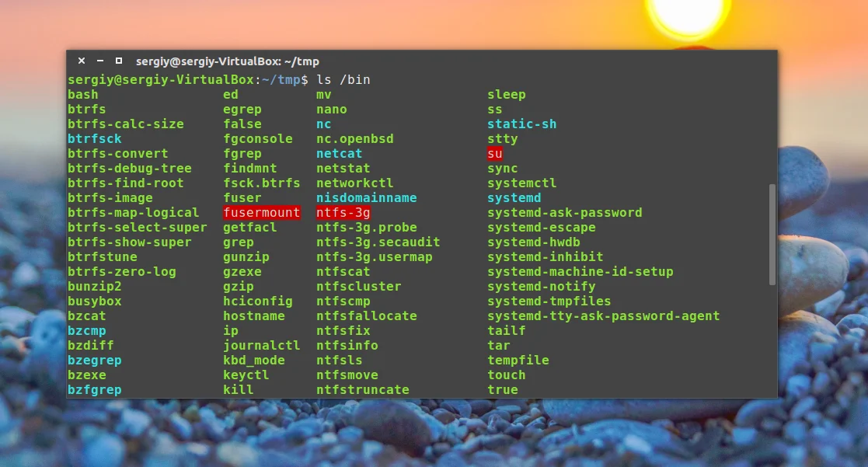Click the static-sh entry
Screen dimensions: 868x467
(x=522, y=124)
